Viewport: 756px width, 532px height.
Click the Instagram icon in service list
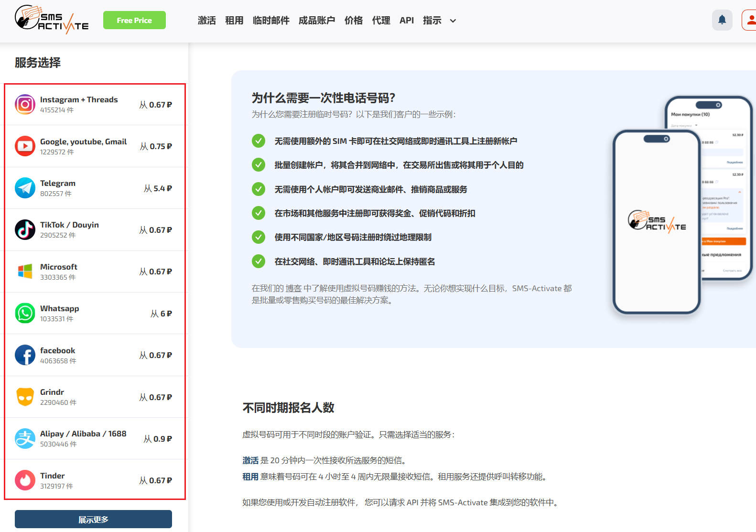(x=25, y=104)
